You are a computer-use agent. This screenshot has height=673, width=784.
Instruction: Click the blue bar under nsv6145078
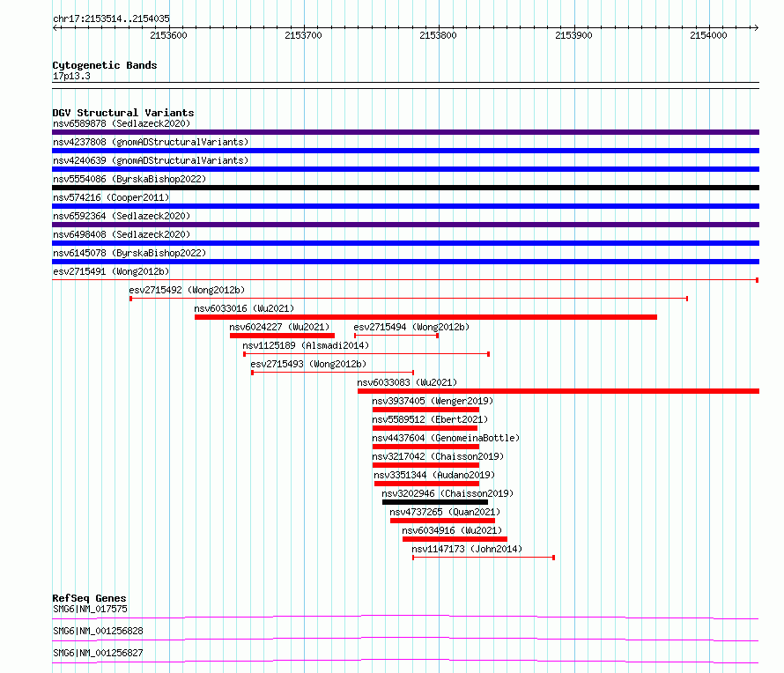pos(405,262)
